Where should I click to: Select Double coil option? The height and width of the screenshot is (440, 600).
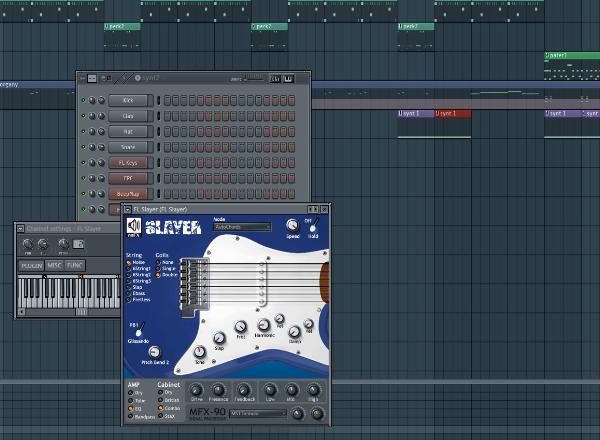(x=167, y=275)
